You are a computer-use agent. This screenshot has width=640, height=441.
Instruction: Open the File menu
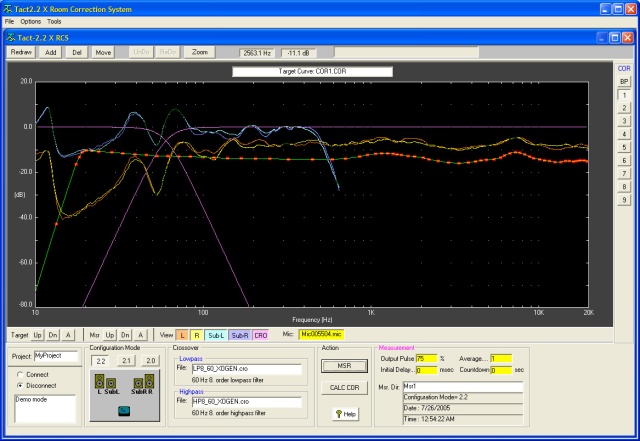[x=9, y=21]
